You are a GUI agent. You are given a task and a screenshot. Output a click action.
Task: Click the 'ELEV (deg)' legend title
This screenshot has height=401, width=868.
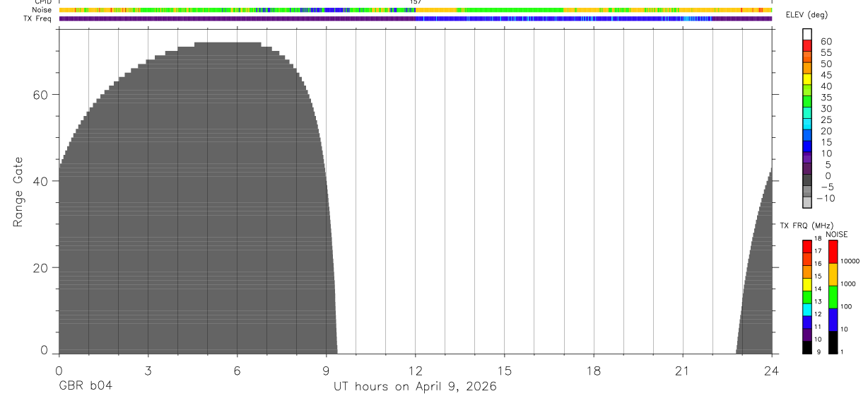coord(806,16)
